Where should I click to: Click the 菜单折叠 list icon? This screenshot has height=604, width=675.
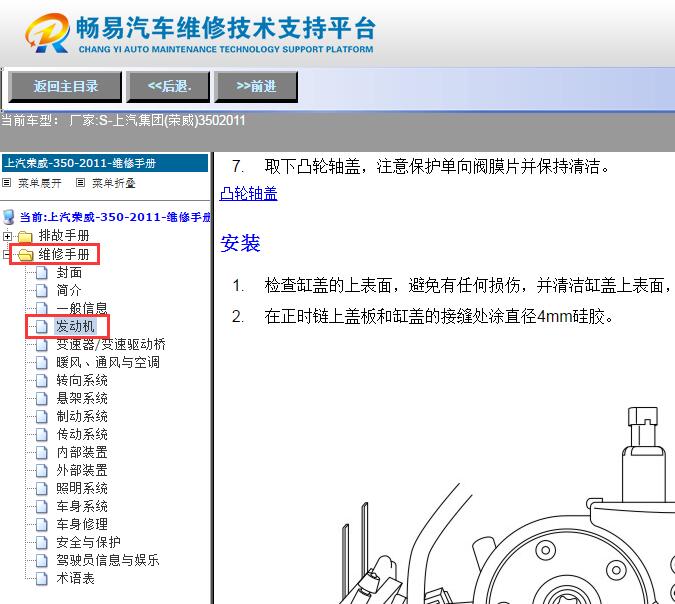click(x=81, y=183)
